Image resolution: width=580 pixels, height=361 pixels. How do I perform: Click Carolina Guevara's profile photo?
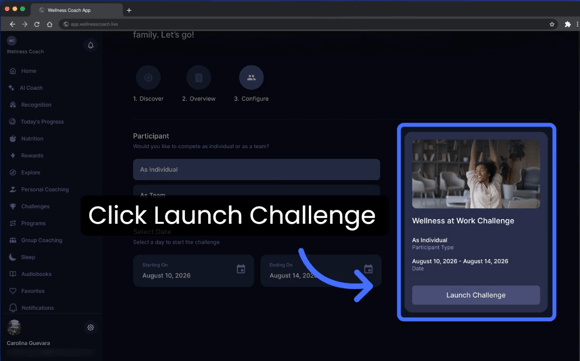coord(14,327)
